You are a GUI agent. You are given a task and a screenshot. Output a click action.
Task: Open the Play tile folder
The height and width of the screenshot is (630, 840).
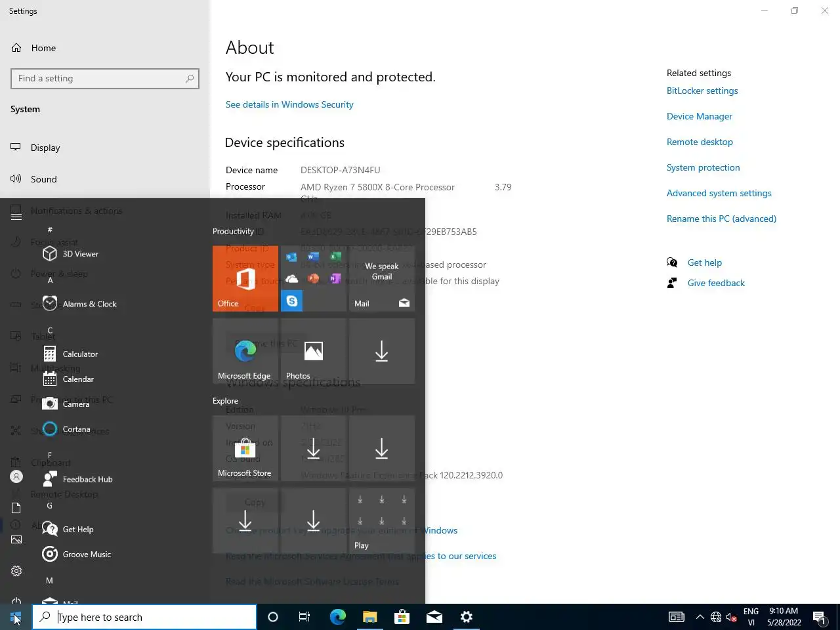click(382, 521)
